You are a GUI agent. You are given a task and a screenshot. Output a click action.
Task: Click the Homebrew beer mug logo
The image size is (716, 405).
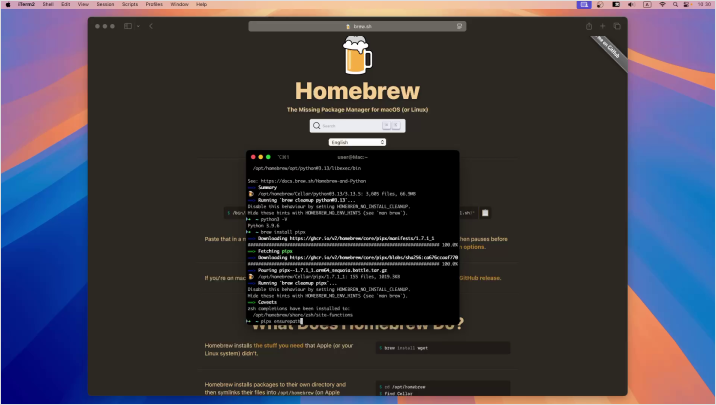(x=358, y=55)
